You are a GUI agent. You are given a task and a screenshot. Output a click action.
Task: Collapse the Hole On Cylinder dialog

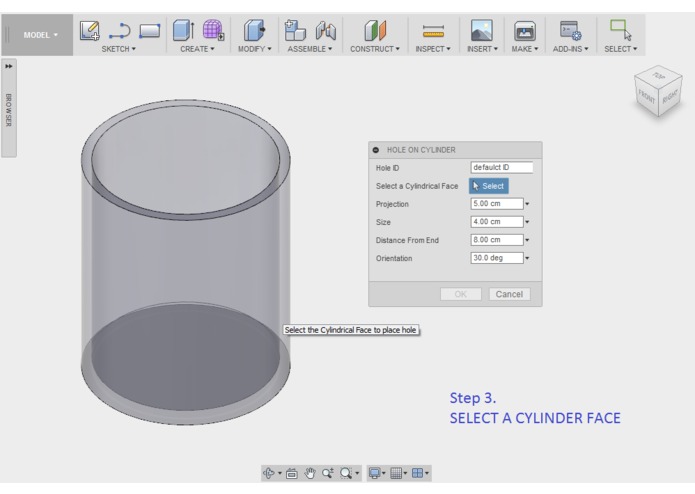(x=376, y=150)
